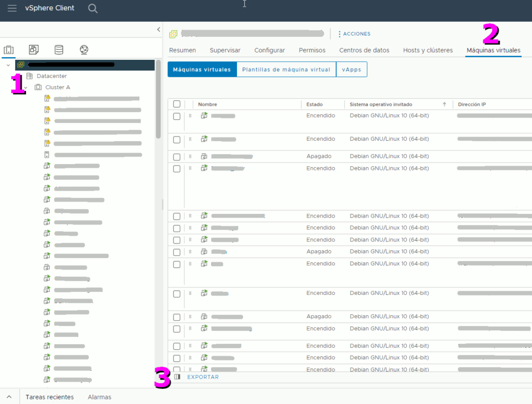Click the Dirección IP column header
532x404 pixels.
tap(472, 104)
